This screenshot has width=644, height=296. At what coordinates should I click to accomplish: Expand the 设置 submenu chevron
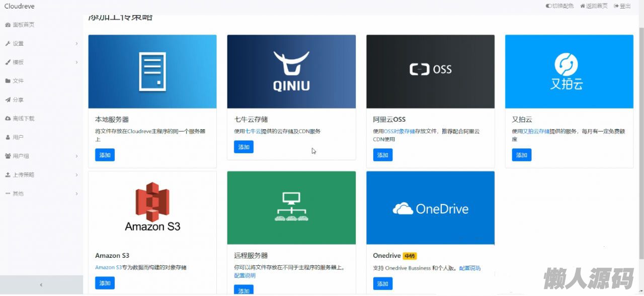(x=76, y=44)
